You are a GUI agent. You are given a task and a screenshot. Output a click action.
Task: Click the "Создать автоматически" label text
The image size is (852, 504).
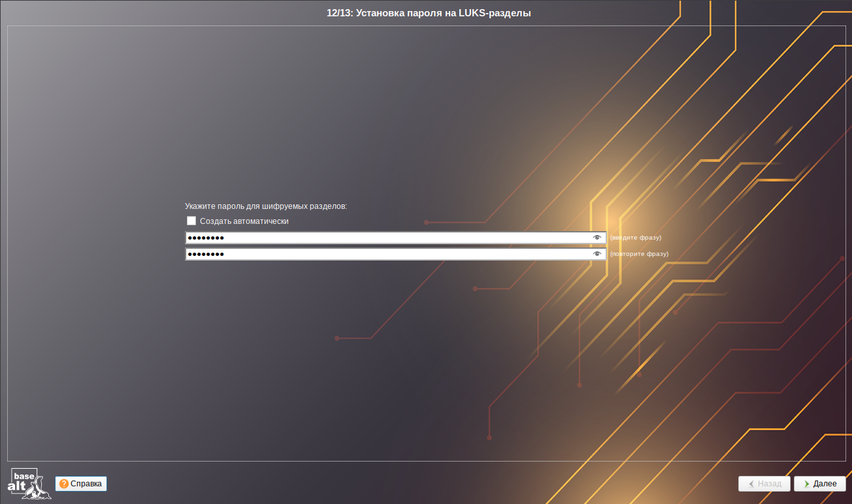(244, 221)
